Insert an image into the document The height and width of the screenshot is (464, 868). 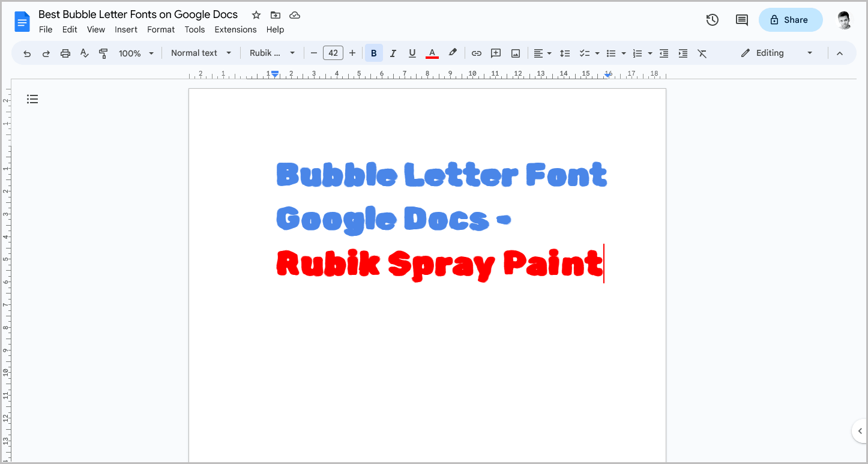tap(515, 53)
